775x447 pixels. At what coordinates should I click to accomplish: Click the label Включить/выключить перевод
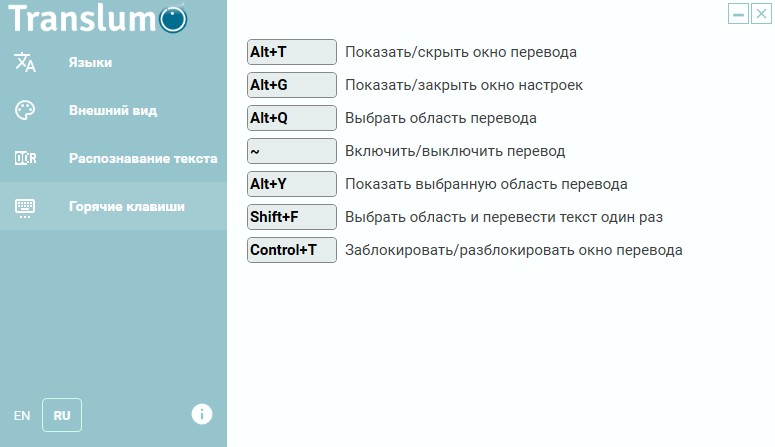point(455,151)
